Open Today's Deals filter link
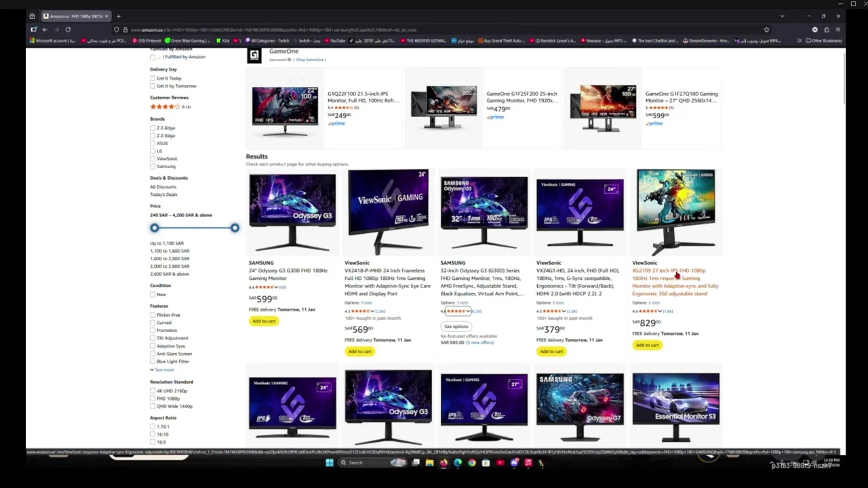This screenshot has height=488, width=868. [x=163, y=195]
